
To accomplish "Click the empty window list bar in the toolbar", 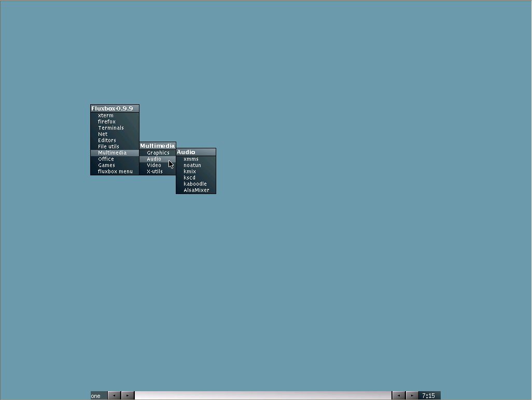I will coord(263,395).
